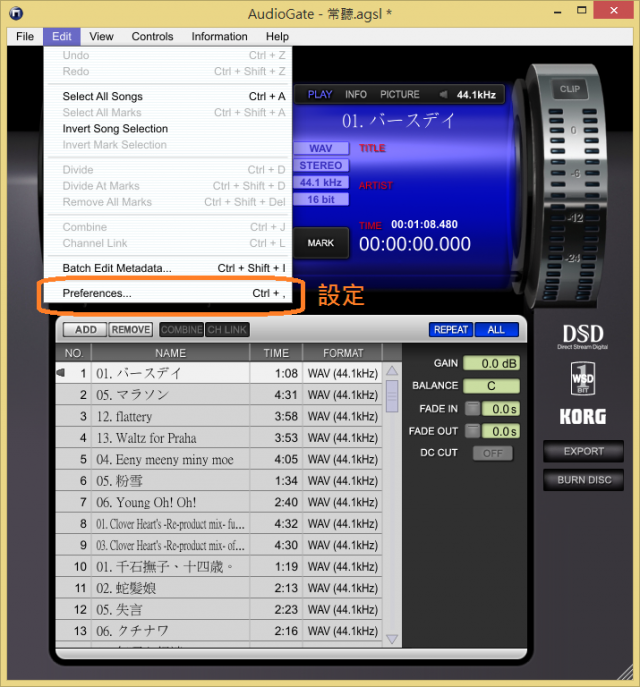Click the 16 bit badge in display

click(x=321, y=200)
